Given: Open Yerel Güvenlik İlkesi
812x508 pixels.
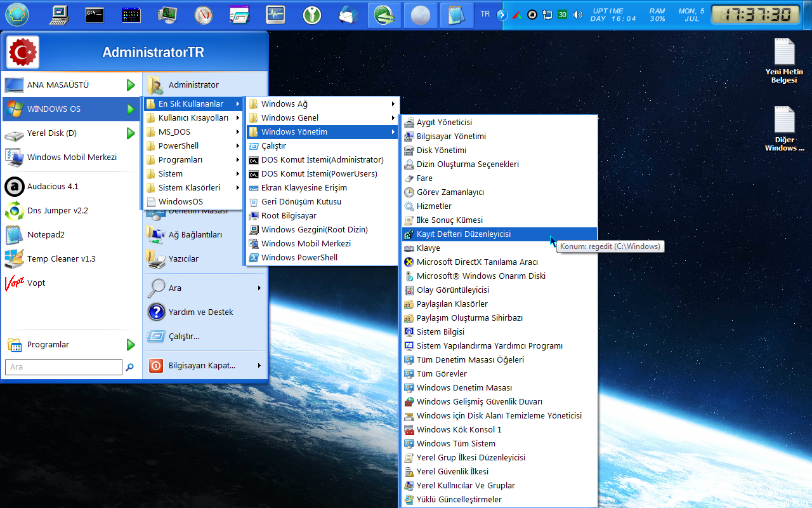Looking at the screenshot, I should click(x=499, y=472).
